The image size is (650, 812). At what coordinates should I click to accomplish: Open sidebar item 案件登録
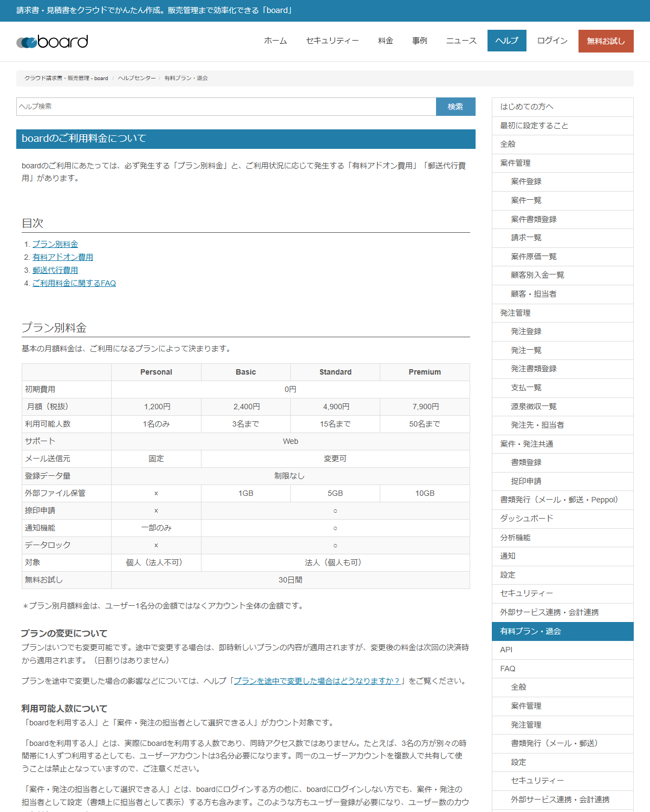click(x=562, y=181)
